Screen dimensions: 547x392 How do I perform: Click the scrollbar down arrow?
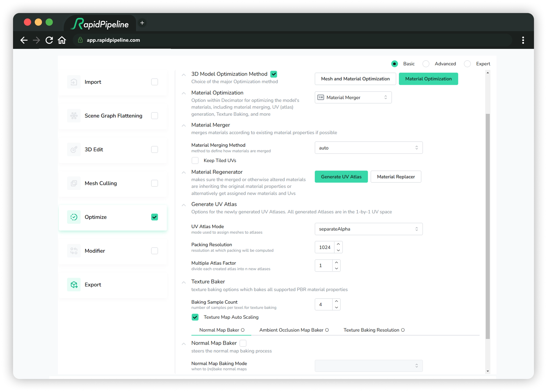pyautogui.click(x=488, y=371)
